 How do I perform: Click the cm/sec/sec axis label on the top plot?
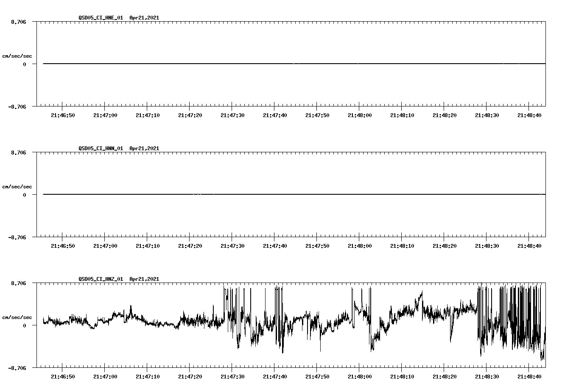tap(17, 56)
